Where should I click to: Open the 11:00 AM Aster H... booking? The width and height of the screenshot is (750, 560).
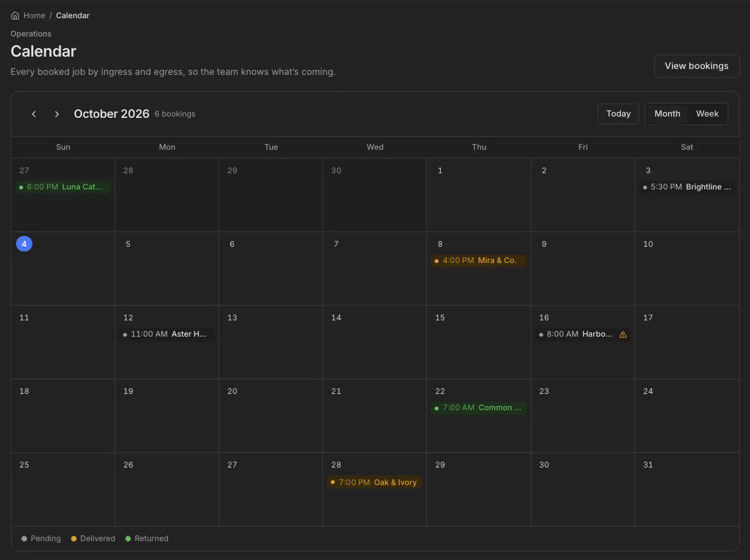(x=167, y=334)
